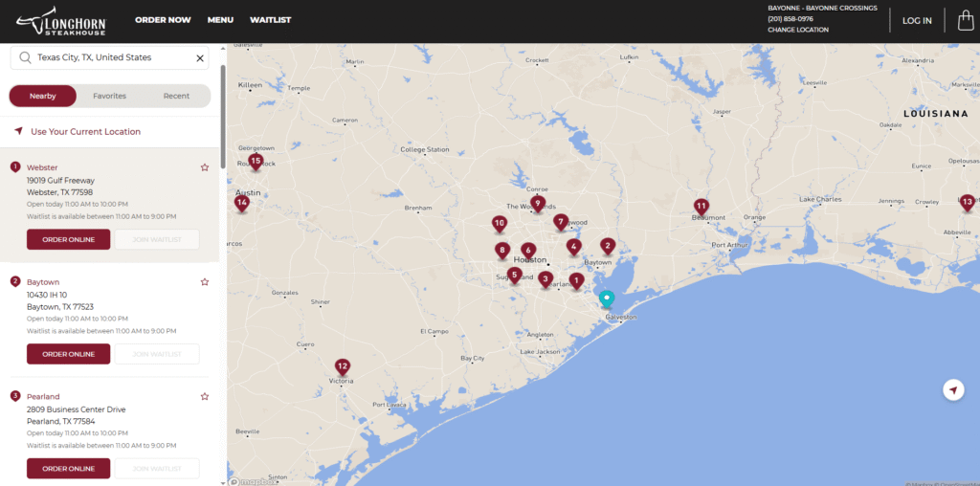Select map pin number 15 near Georgetown
The height and width of the screenshot is (486, 980).
tap(255, 162)
